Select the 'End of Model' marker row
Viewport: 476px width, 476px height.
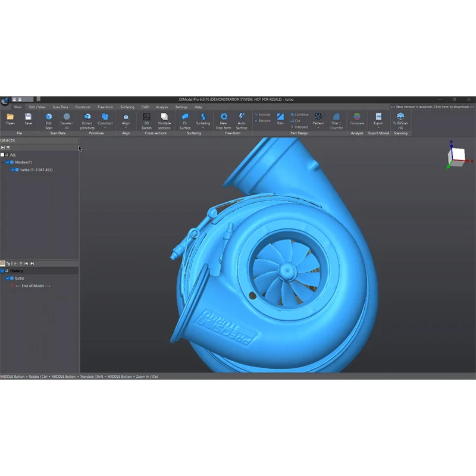point(33,286)
